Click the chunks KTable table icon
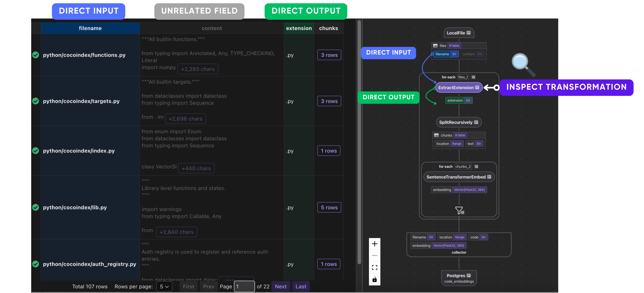644x293 pixels. pos(436,135)
